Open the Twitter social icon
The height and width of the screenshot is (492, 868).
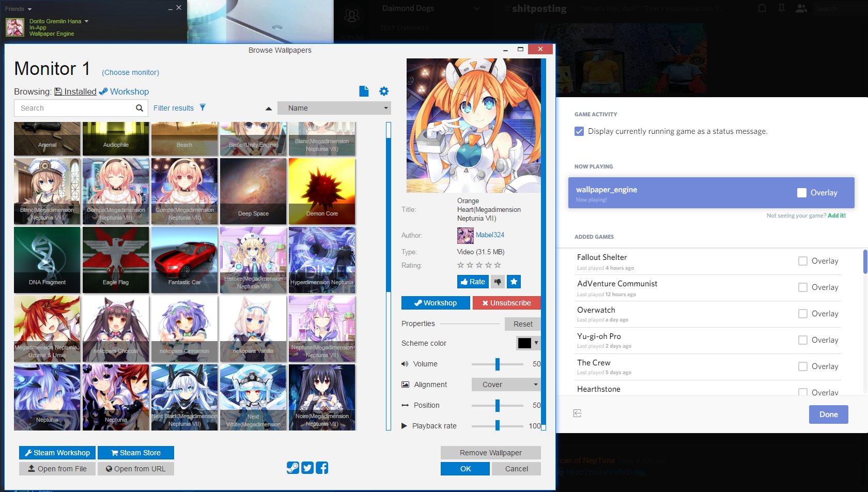[x=307, y=468]
